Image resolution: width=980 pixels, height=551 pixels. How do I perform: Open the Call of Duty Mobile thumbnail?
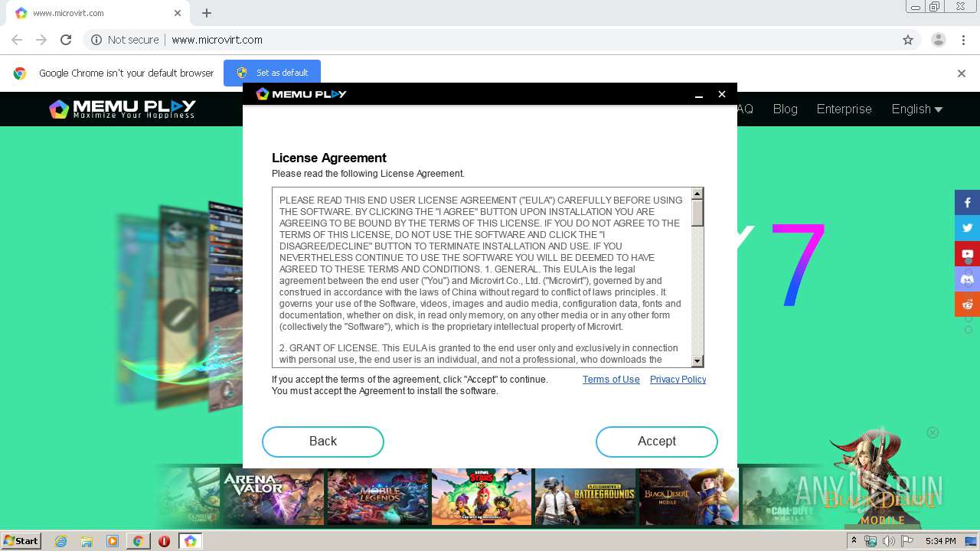(781, 497)
